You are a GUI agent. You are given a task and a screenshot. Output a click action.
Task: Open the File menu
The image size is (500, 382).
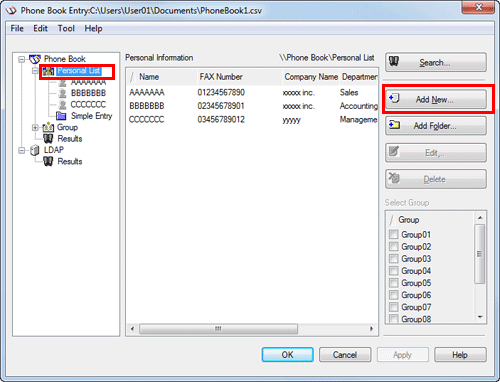pyautogui.click(x=17, y=29)
